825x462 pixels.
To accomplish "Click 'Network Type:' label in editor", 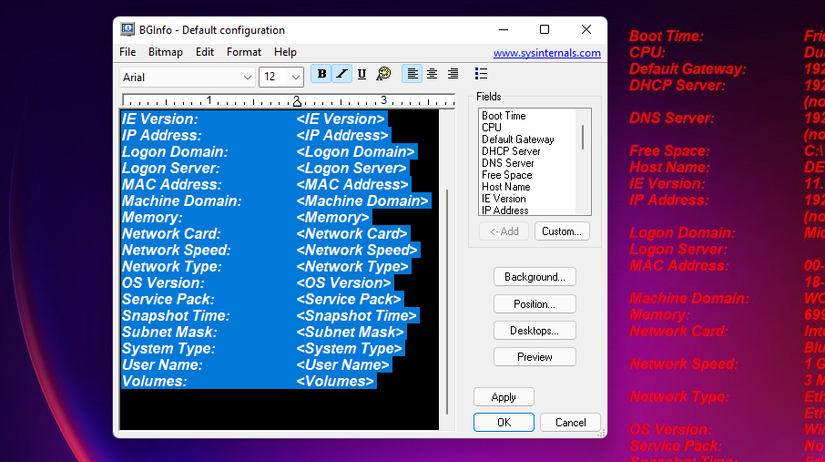I will [172, 266].
